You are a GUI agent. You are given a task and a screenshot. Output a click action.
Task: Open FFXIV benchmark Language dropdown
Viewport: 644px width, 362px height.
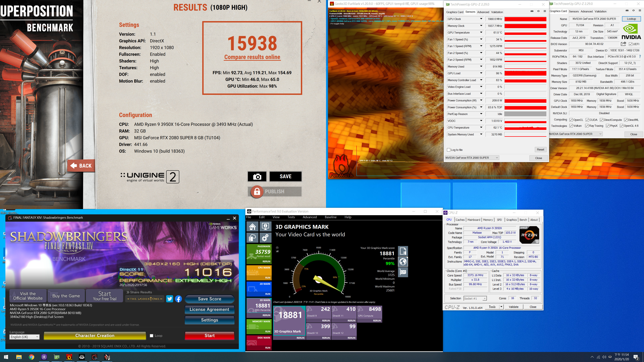24,337
